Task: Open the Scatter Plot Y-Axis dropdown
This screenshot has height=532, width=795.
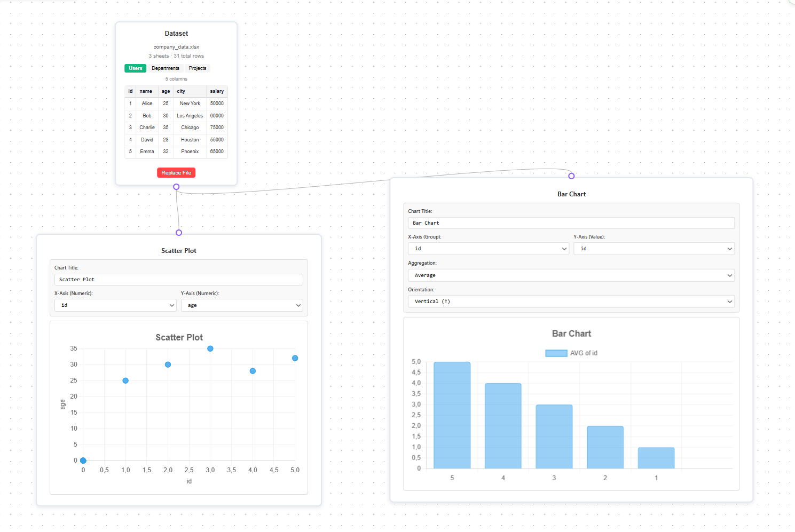Action: point(242,305)
